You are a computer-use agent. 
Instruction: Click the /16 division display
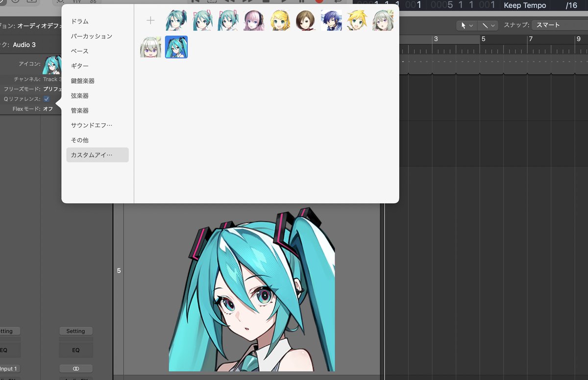pos(571,5)
